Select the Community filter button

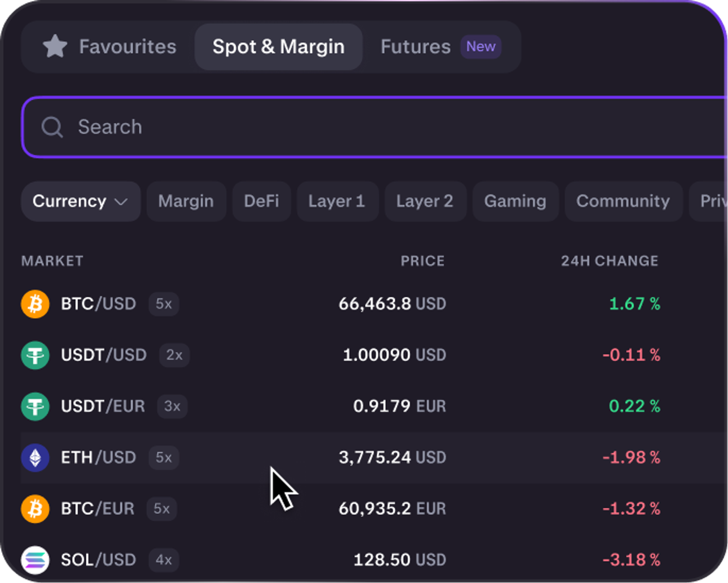point(623,201)
